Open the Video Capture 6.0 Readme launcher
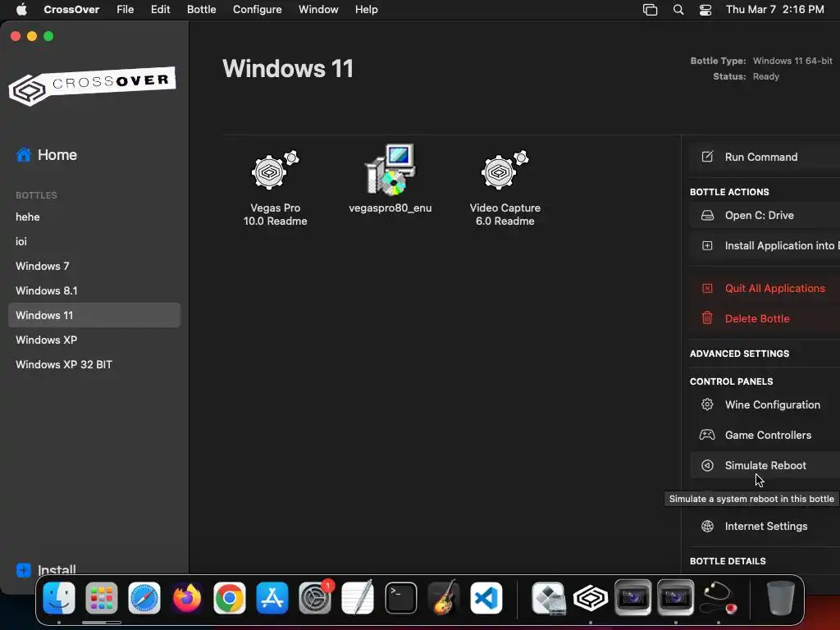 click(504, 188)
